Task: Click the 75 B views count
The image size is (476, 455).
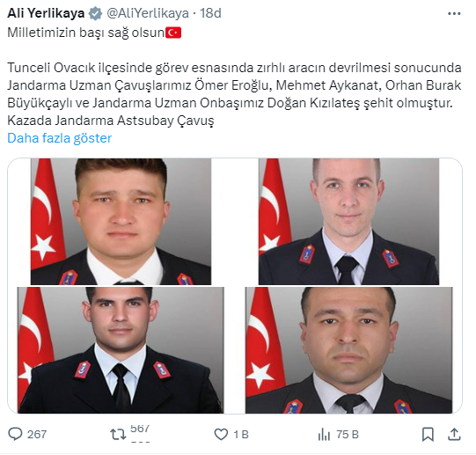Action: 348,435
